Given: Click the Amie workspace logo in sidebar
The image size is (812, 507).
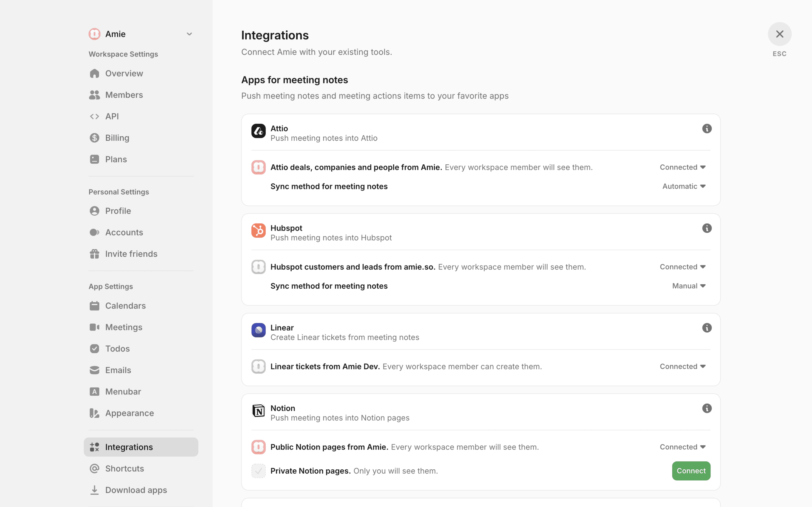Looking at the screenshot, I should (x=94, y=34).
